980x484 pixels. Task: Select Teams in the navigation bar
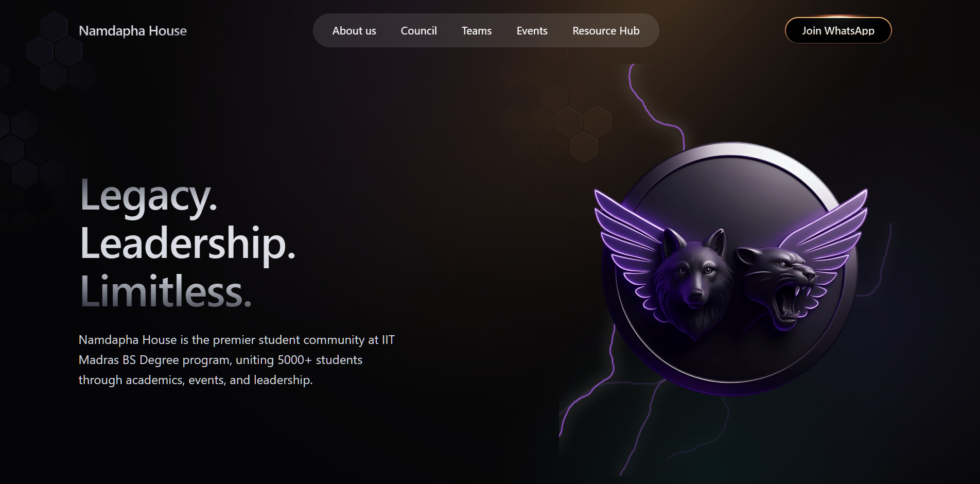coord(477,31)
